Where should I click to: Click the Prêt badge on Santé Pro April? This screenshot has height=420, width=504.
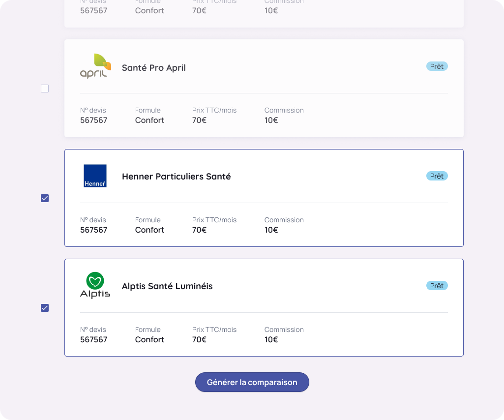(x=437, y=66)
